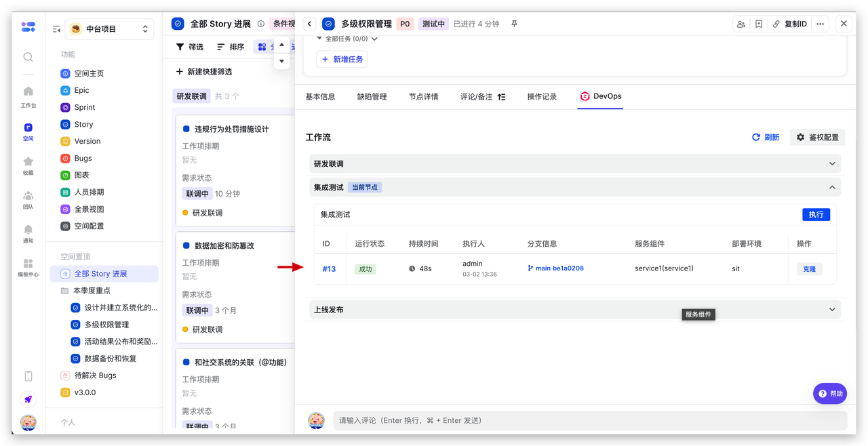
Task: Click the more options ellipsis icon
Action: click(821, 24)
